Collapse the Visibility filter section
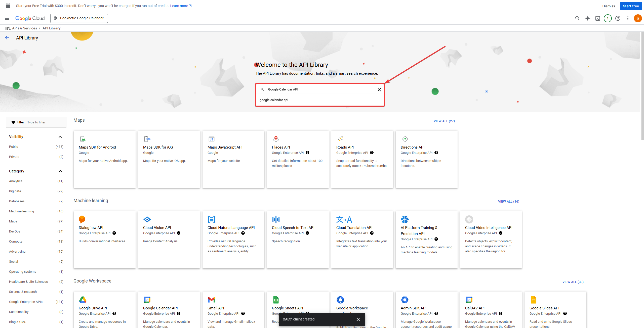644x328 pixels. click(x=60, y=137)
